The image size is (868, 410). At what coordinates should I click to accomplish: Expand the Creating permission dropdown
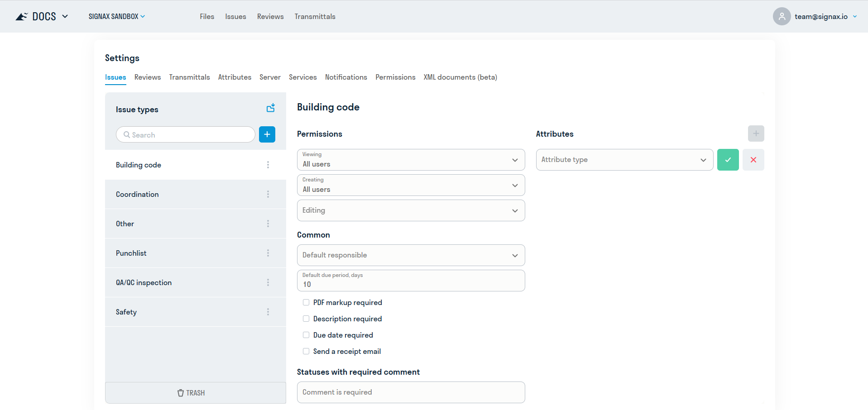pos(411,185)
